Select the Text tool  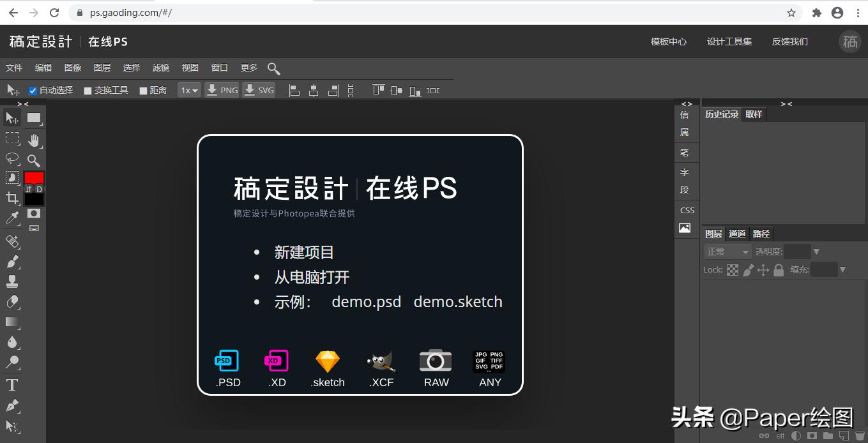pyautogui.click(x=11, y=384)
